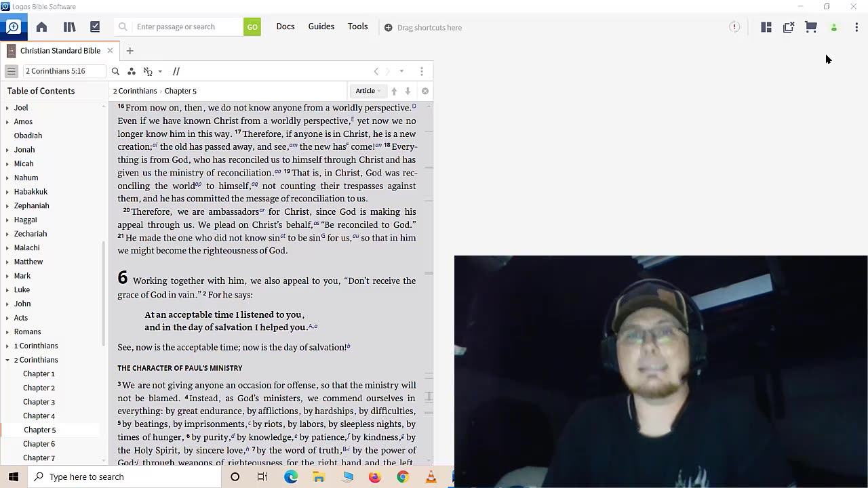
Task: Open the panel kebab menu
Action: pos(422,71)
